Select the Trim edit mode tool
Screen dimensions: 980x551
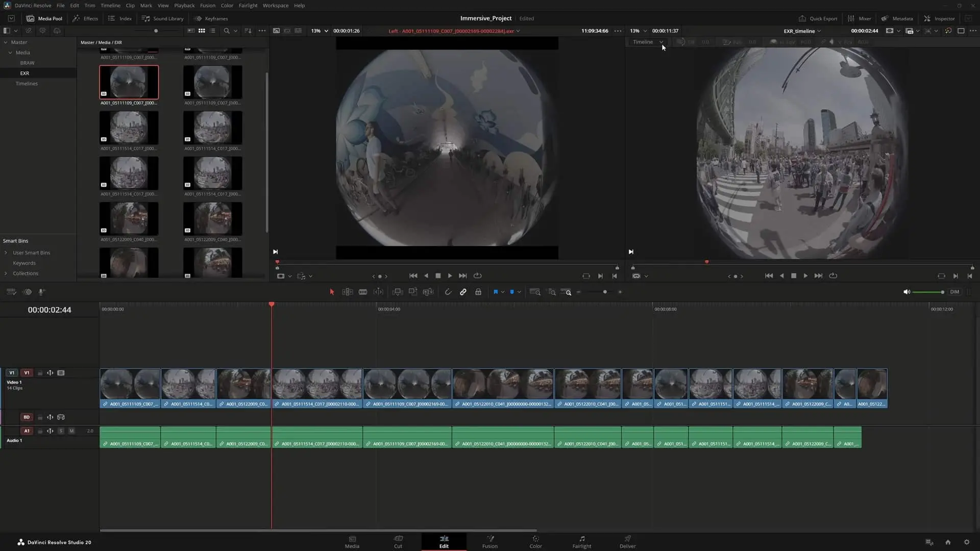(x=347, y=292)
